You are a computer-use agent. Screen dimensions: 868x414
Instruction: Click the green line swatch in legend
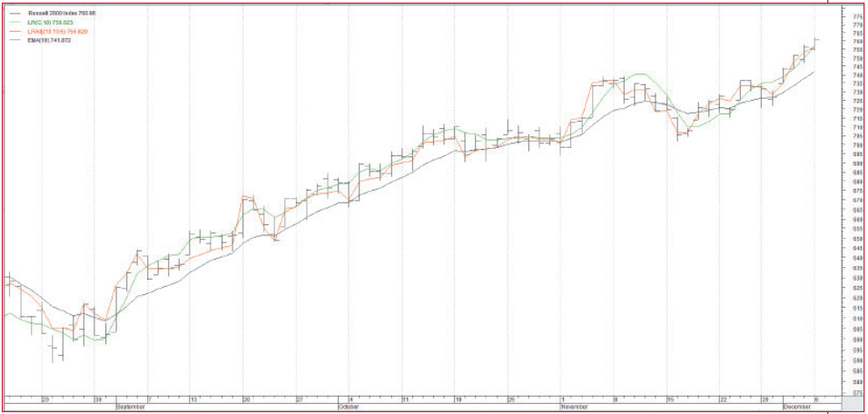[17, 23]
